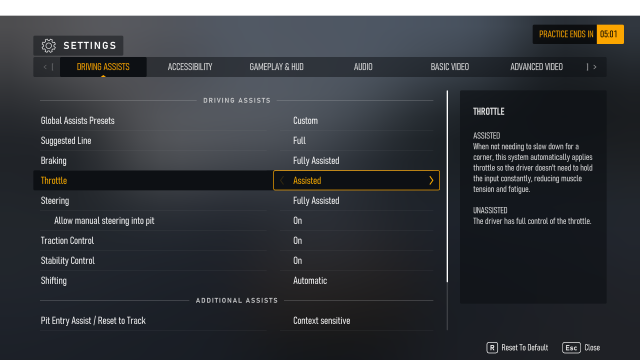Viewport: 640px width, 360px height.
Task: Click the R key Reset To Default icon
Action: pos(492,348)
